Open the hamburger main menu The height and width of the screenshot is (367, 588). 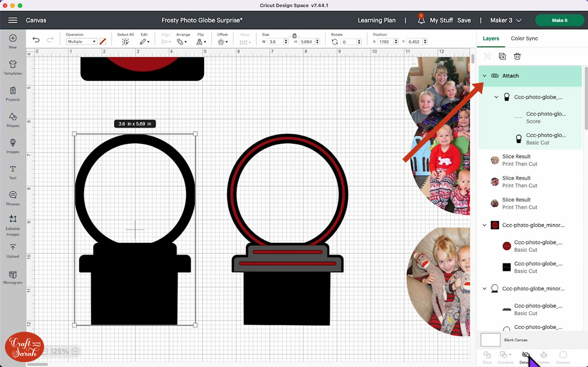pos(13,20)
